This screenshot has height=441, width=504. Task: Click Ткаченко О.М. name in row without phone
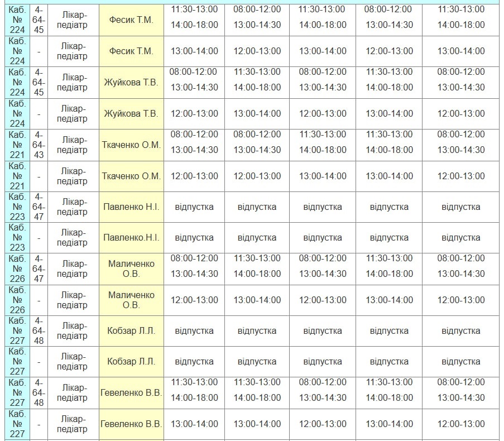point(131,176)
